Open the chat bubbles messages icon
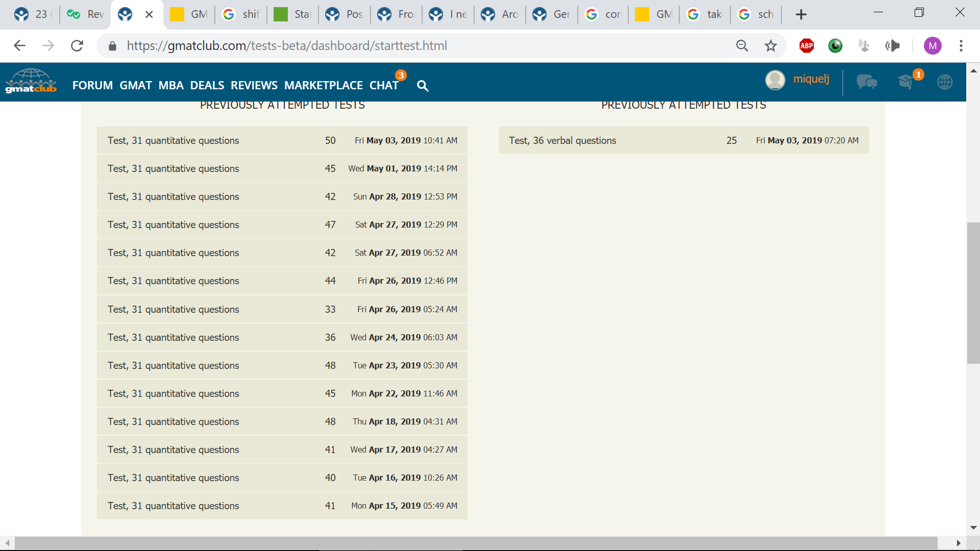This screenshot has height=551, width=980. (866, 82)
